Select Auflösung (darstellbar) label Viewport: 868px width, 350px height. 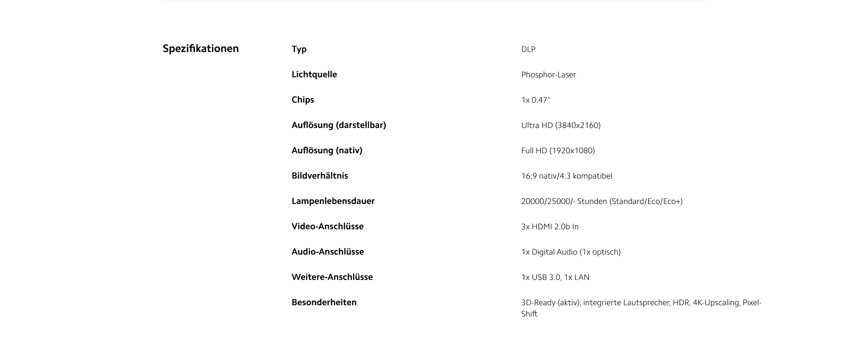point(339,125)
